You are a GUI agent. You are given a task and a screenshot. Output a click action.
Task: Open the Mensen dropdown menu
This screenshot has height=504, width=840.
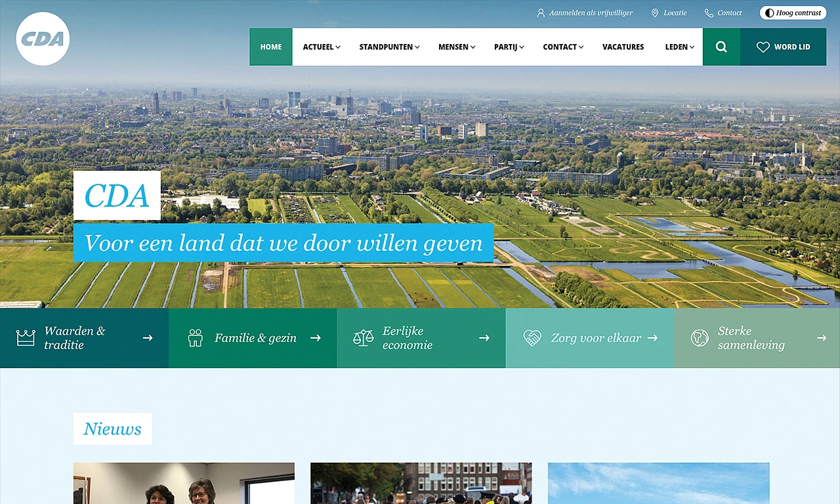(x=457, y=47)
